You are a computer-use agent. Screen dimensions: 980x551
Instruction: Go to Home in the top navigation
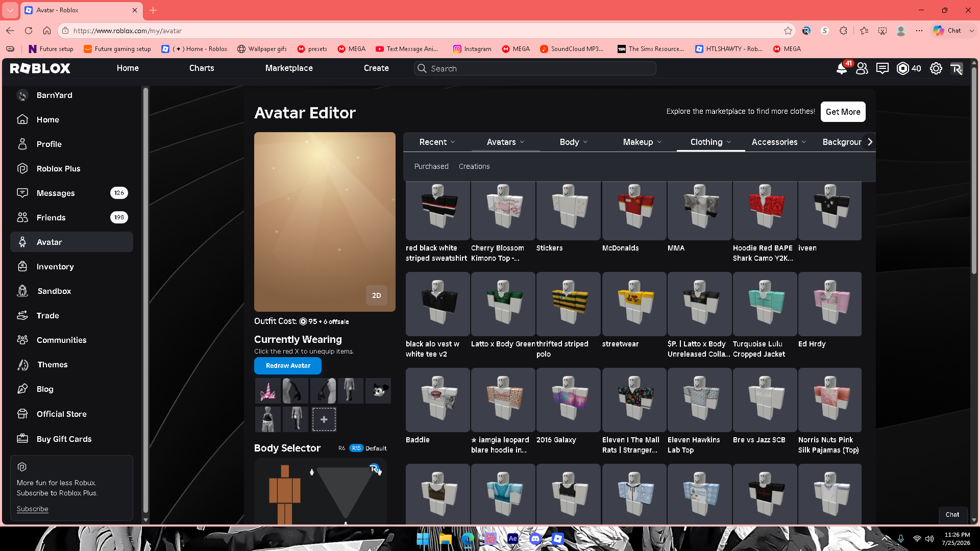click(128, 68)
